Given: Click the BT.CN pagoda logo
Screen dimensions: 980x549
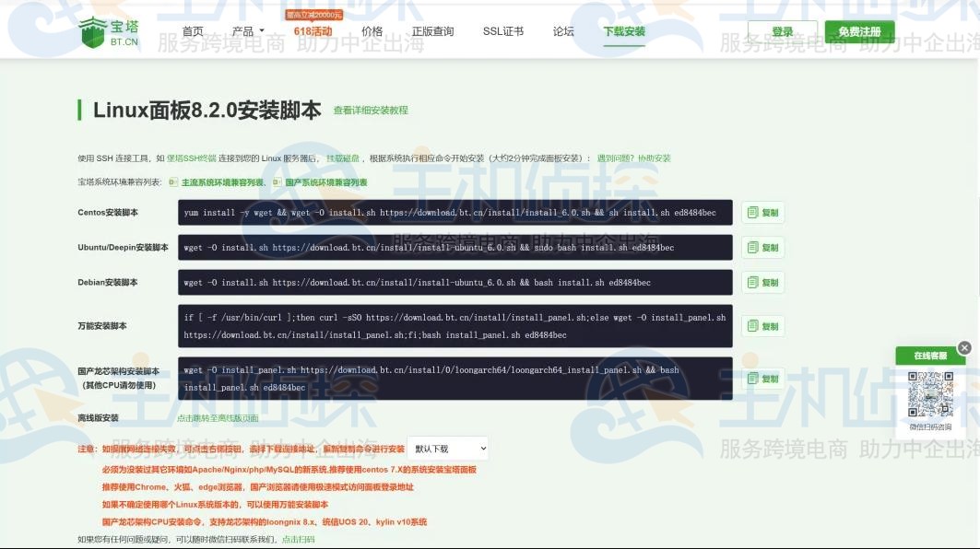Looking at the screenshot, I should click(x=111, y=32).
